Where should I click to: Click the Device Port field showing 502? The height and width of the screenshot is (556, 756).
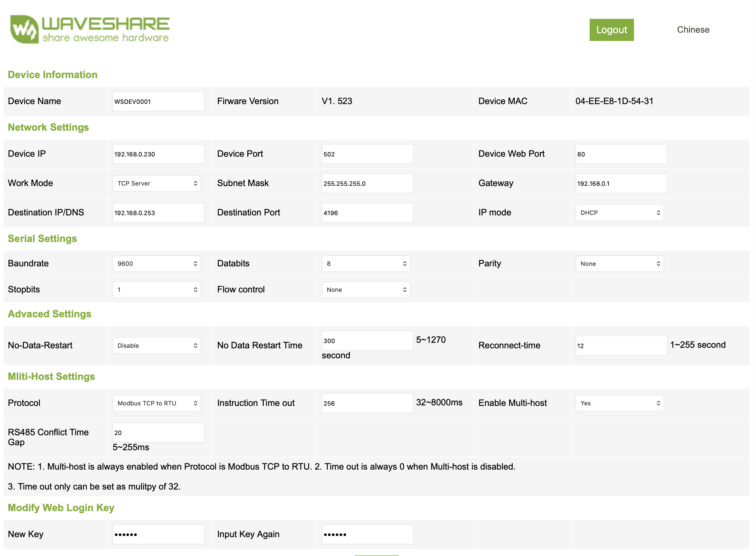pos(367,154)
